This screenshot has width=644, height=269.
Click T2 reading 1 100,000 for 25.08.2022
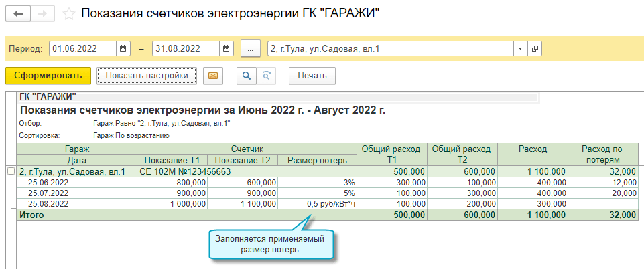tap(243, 203)
